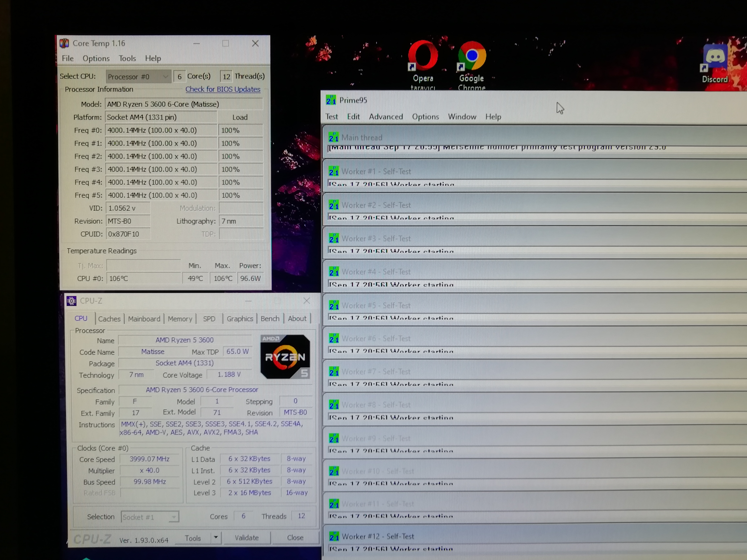The image size is (747, 560).
Task: Click the Main thread window icon
Action: 333,137
